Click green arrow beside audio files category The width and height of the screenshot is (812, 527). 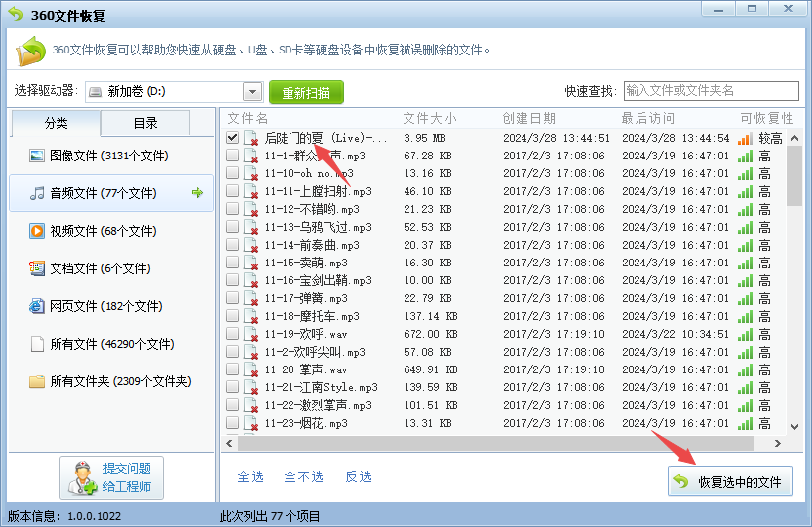click(197, 193)
